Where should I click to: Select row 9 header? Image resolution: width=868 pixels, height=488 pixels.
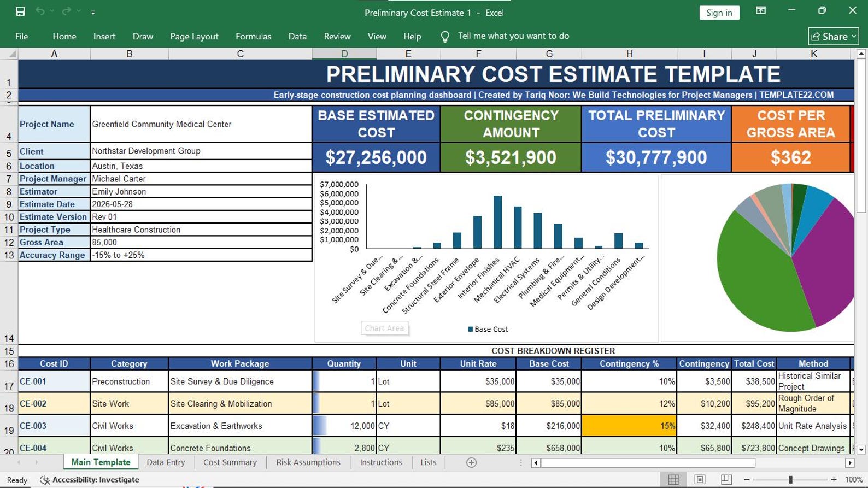click(x=9, y=204)
